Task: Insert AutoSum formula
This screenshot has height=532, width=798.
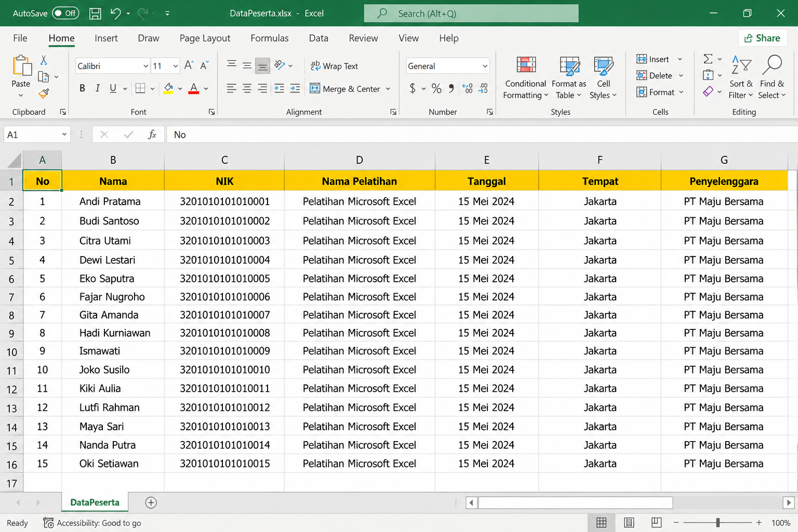Action: [708, 59]
